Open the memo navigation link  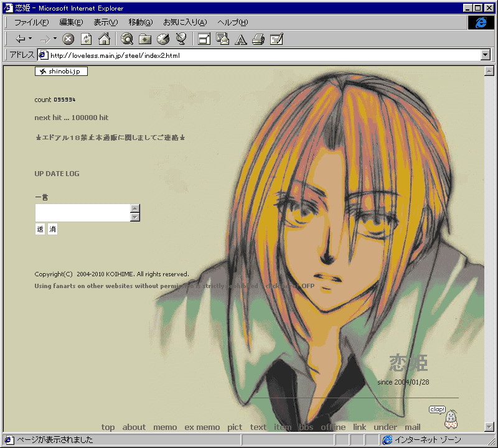pos(165,427)
